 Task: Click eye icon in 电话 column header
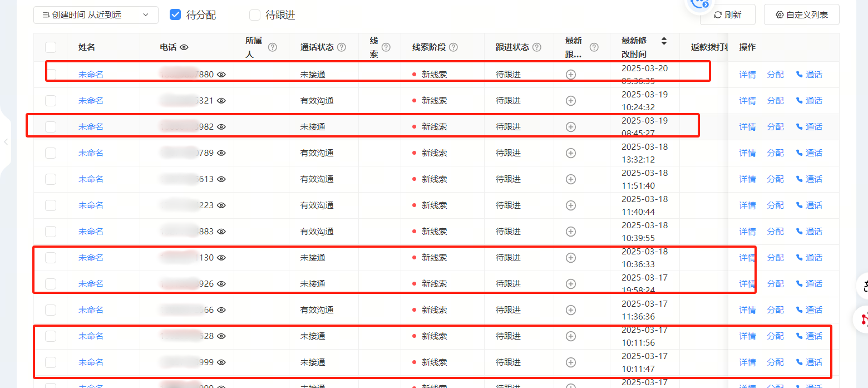pos(184,47)
